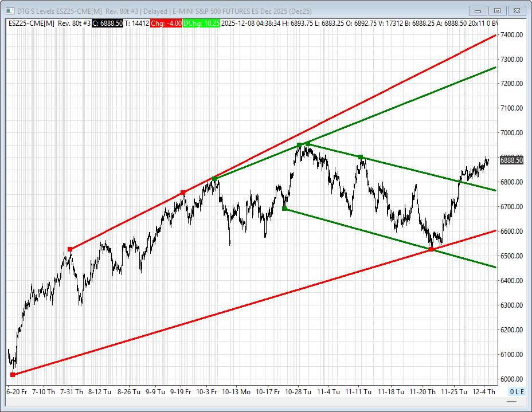This screenshot has width=532, height=412.
Task: Select red anchor at the 11-20 Th low
Action: tap(431, 249)
